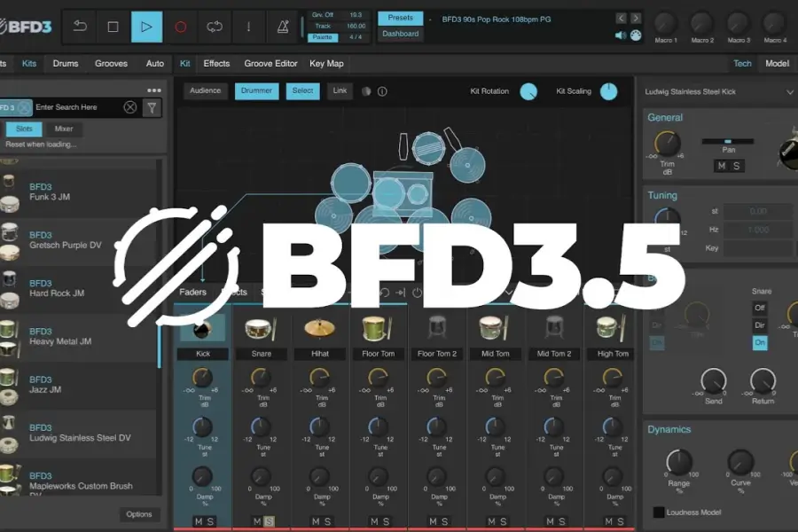Click the Presets button

tap(400, 16)
